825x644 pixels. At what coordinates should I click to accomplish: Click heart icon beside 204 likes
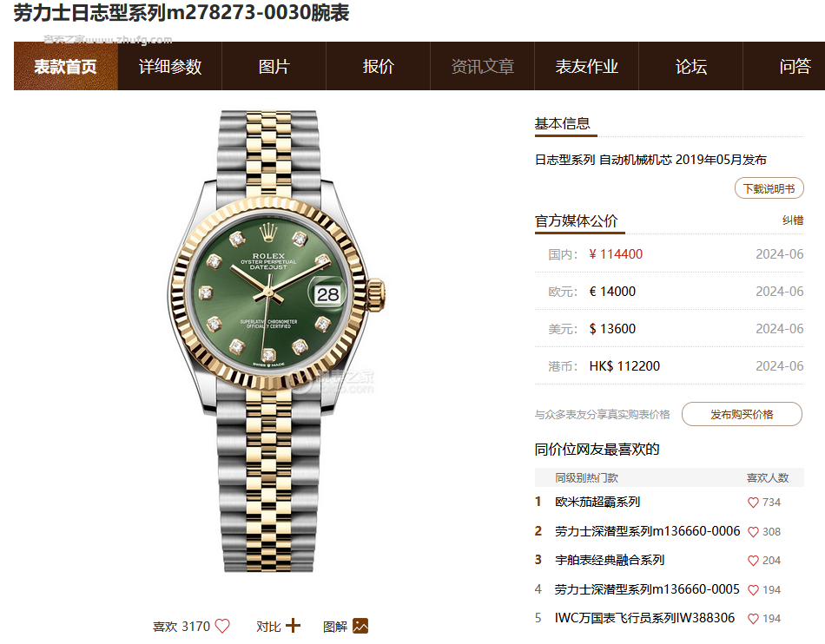point(753,561)
